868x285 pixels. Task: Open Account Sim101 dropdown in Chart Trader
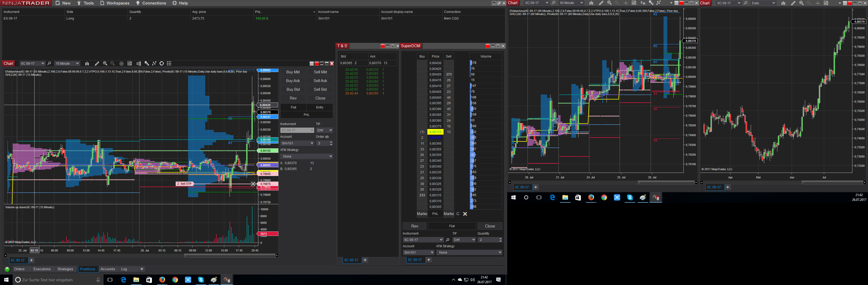297,143
